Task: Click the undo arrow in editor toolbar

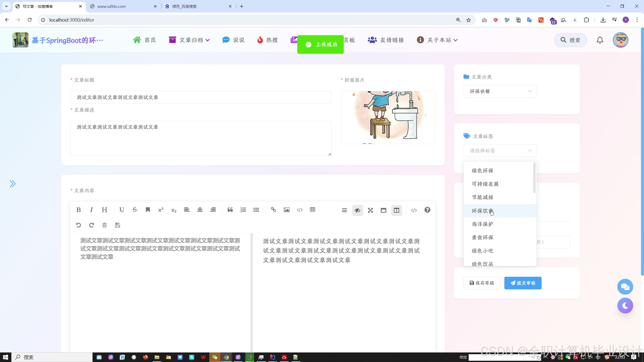Action: point(78,225)
